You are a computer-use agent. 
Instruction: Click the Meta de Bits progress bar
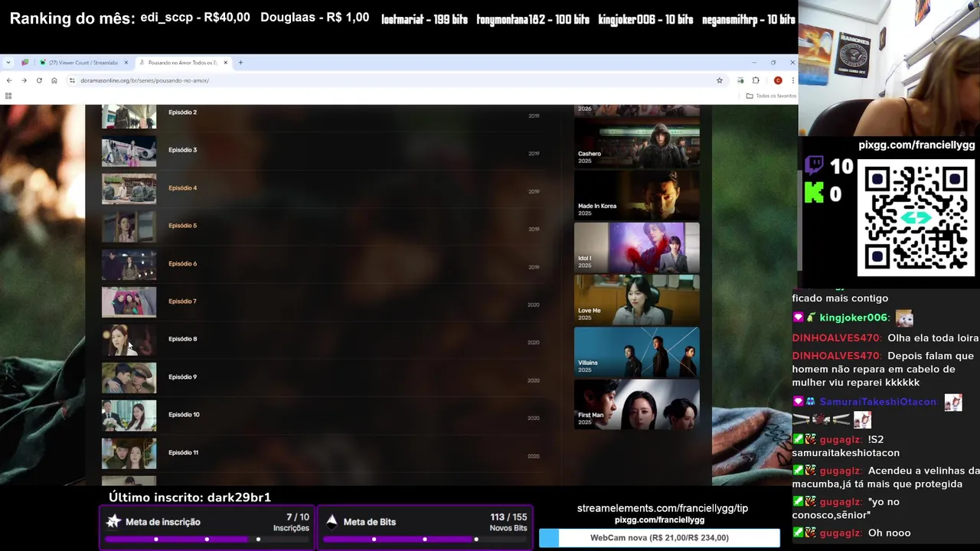point(425,540)
